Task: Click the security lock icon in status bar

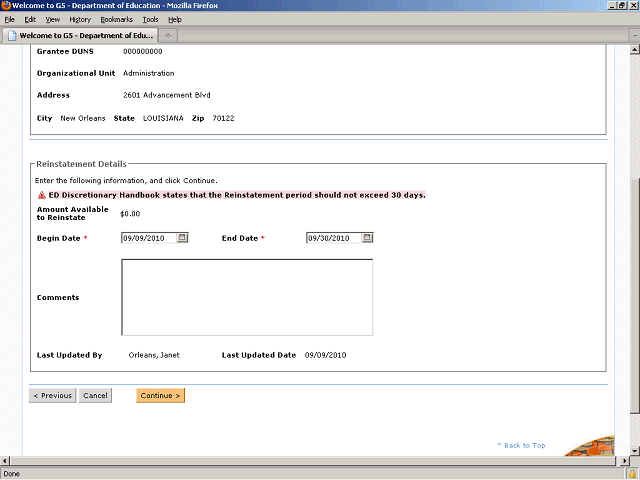Action: point(632,474)
